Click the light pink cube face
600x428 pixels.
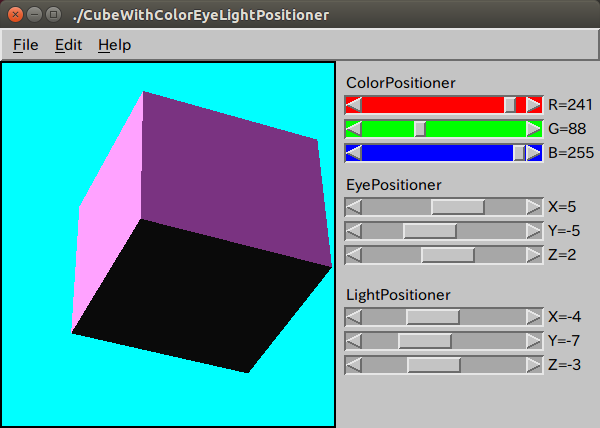(x=107, y=214)
